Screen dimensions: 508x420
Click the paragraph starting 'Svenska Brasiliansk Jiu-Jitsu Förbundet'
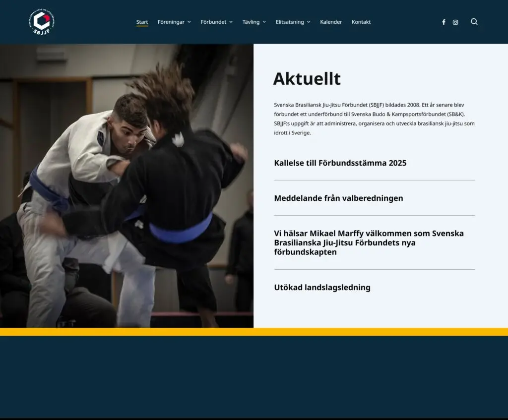[x=374, y=119]
